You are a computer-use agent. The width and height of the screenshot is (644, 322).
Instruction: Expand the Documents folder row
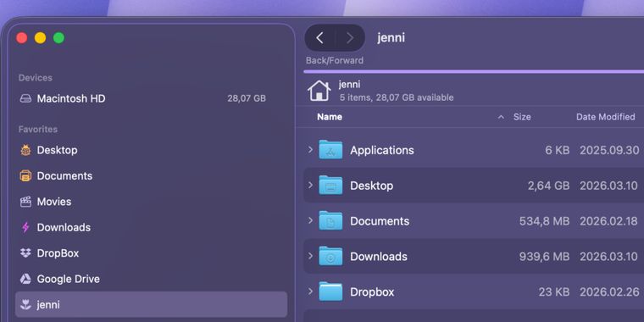click(x=310, y=220)
